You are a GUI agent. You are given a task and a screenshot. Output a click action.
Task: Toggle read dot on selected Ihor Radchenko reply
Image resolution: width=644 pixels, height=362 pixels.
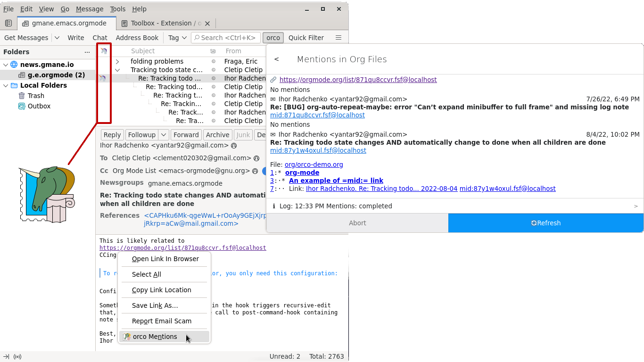click(x=214, y=78)
